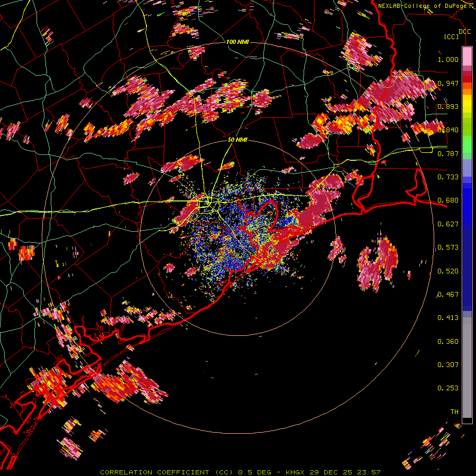Select the 0.680 scale value
The image size is (476, 476).
pos(448,200)
